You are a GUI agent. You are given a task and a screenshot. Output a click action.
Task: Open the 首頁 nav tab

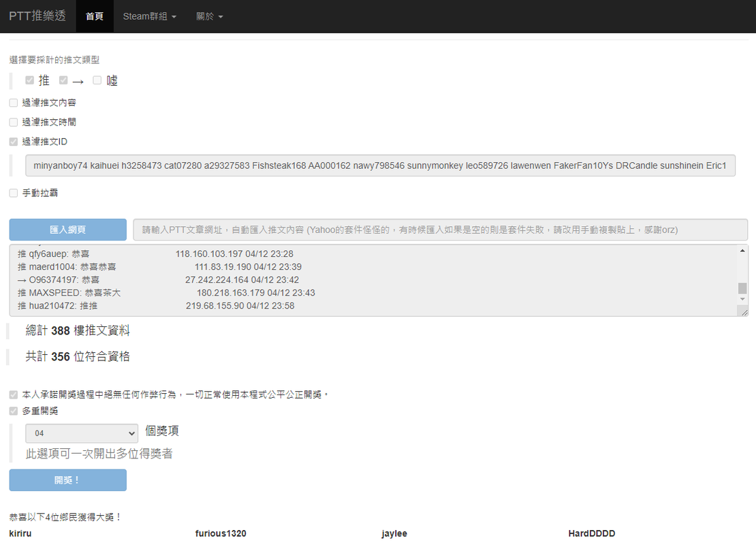coord(95,16)
